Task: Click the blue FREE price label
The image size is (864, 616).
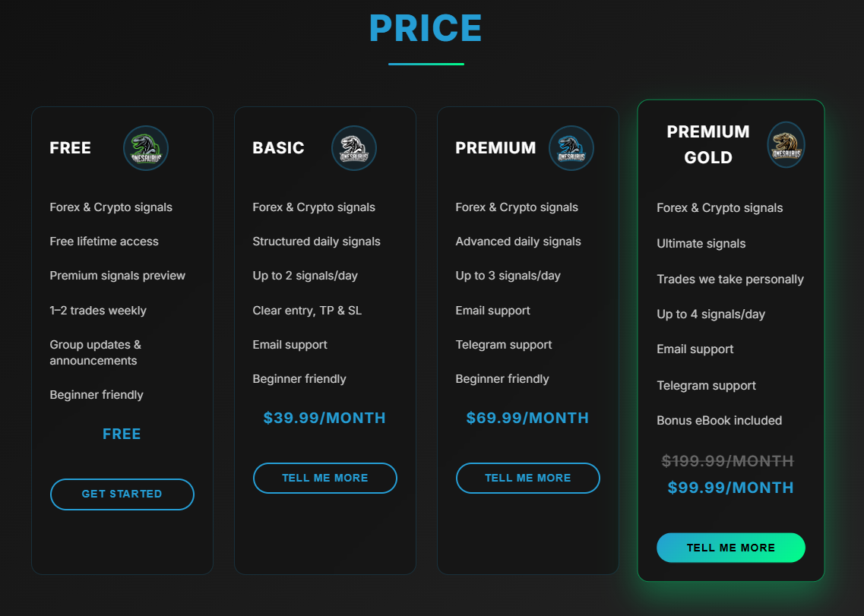Action: tap(122, 434)
